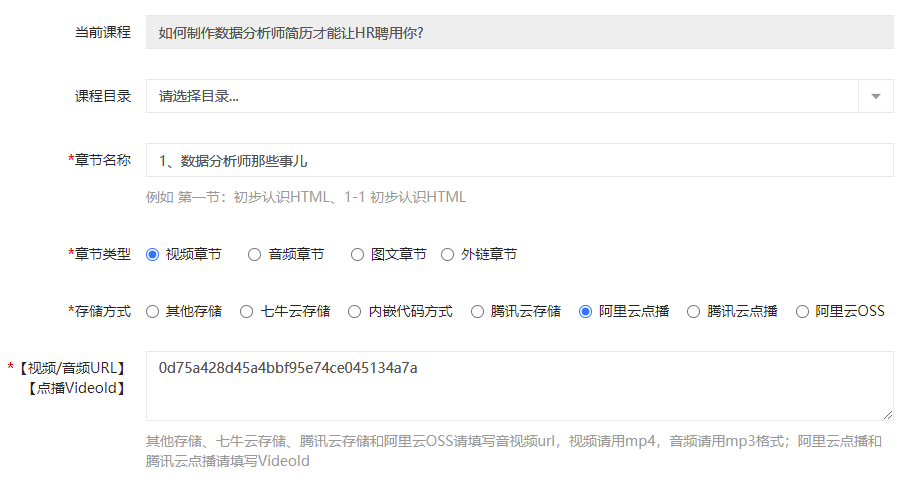Select the 图文章节 radio button

click(x=357, y=255)
